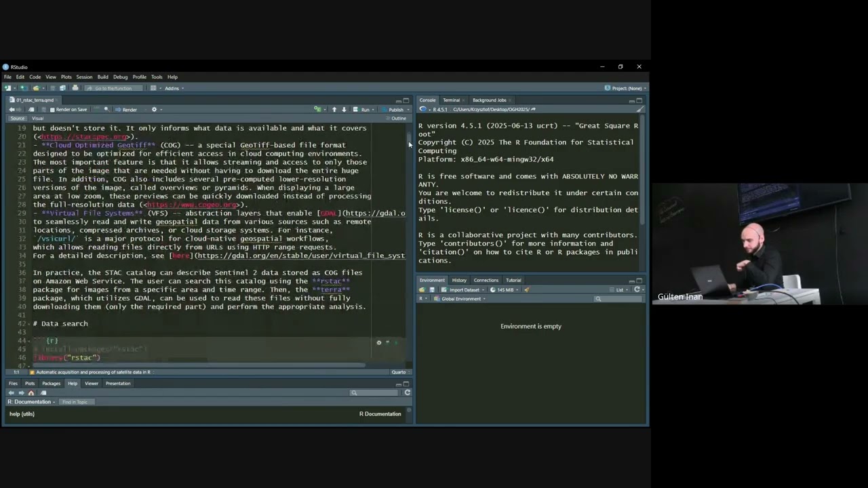Click the gdal.org virtual_file_systems link line 34
868x488 pixels.
point(301,256)
